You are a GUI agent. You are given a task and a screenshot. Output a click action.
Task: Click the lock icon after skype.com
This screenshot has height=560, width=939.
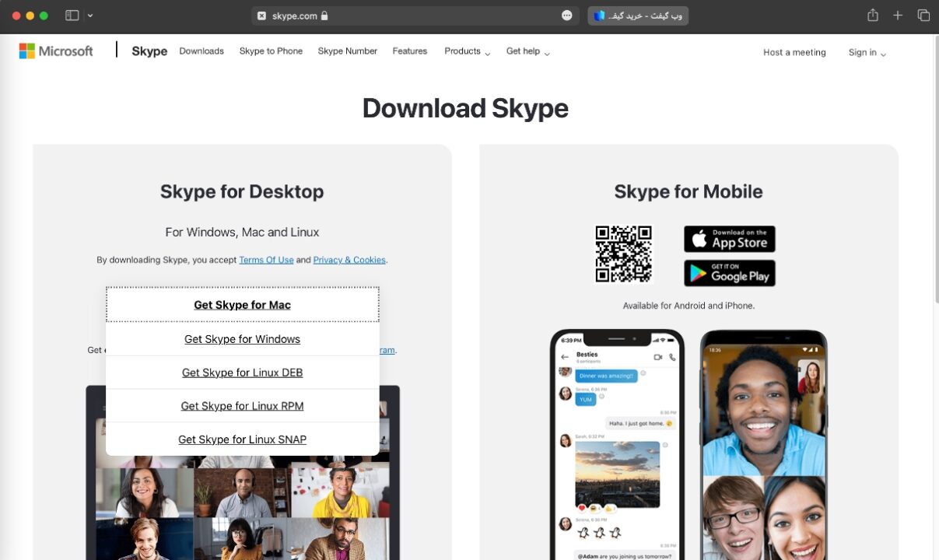324,16
